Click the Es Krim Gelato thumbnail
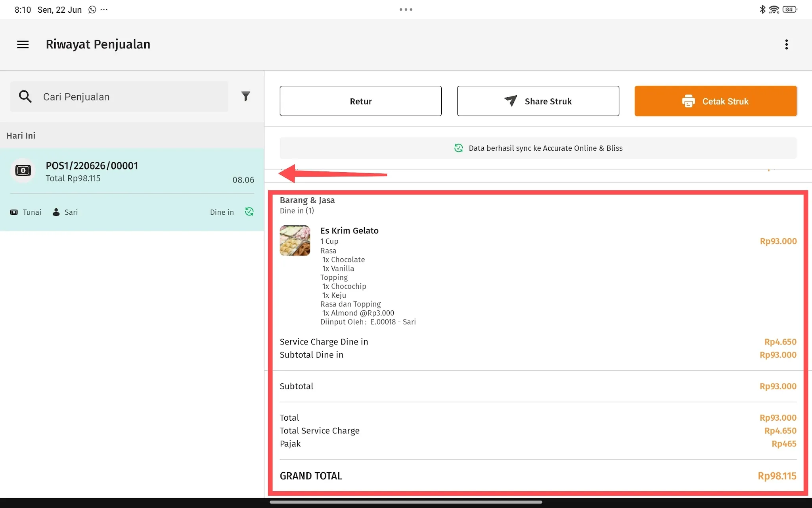Screen dimensions: 812x508 [x=295, y=241]
